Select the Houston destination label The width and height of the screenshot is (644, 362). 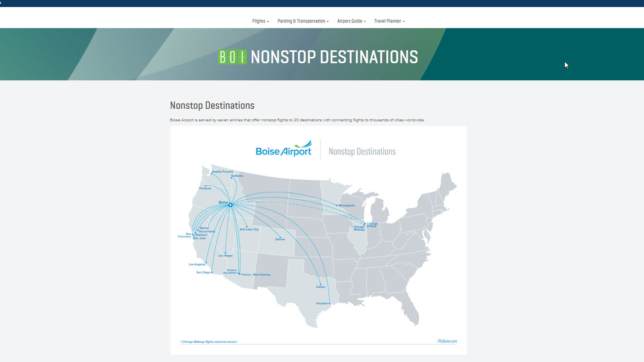[322, 303]
